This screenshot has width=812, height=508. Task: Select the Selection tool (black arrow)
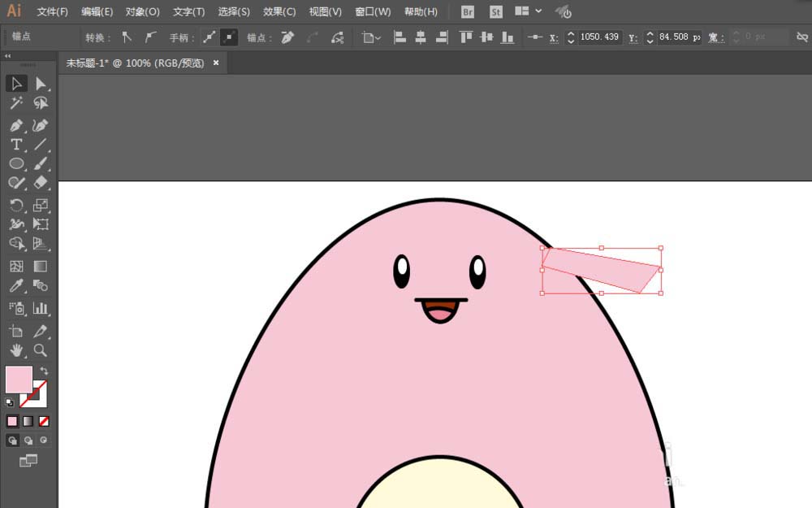(x=16, y=84)
